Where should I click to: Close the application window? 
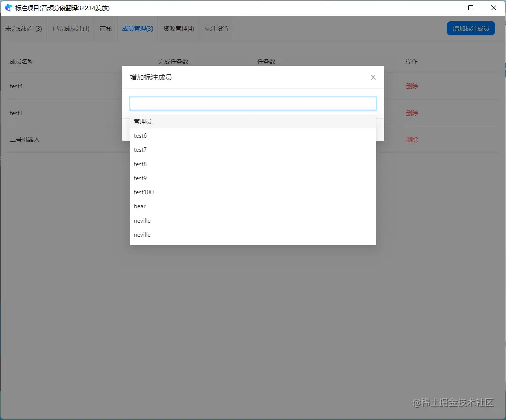[494, 8]
